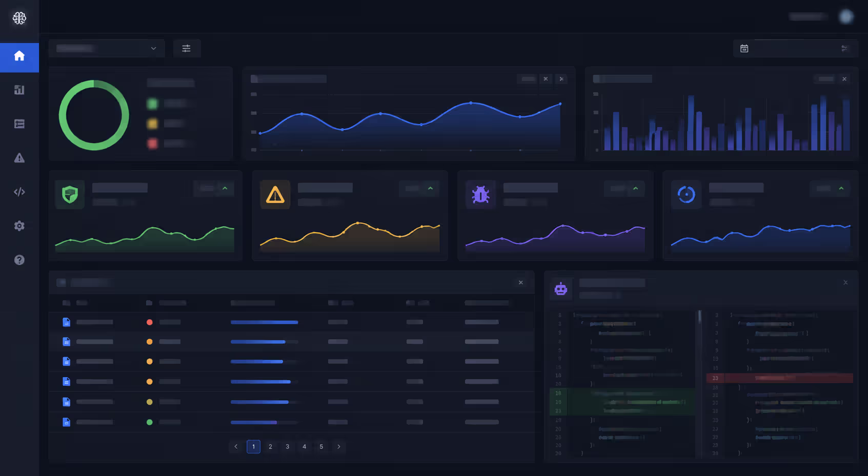Open the top-left selection dropdown

(107, 48)
